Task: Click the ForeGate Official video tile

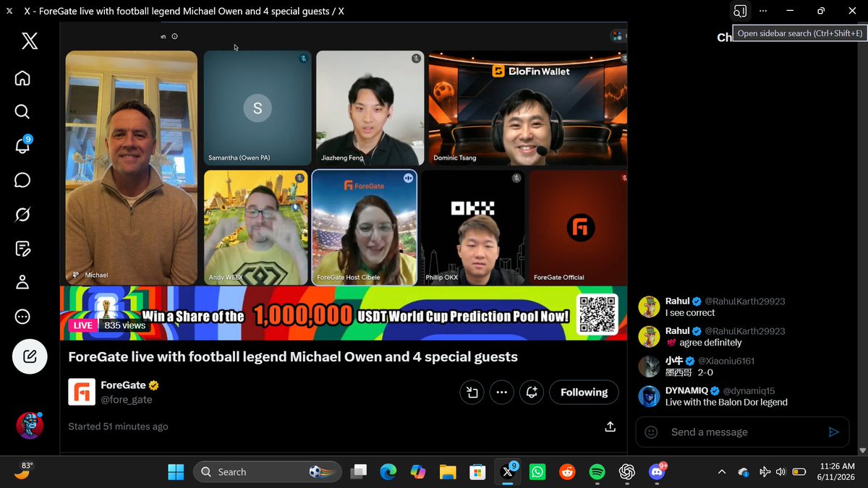Action: coord(578,227)
